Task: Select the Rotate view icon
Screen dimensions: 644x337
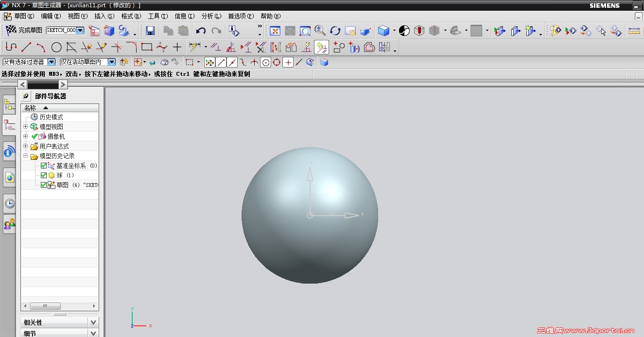Action: (x=335, y=31)
